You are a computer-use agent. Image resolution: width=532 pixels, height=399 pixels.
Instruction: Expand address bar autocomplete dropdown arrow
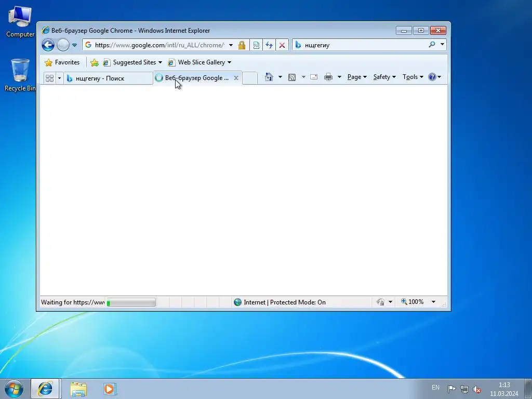[x=231, y=45]
